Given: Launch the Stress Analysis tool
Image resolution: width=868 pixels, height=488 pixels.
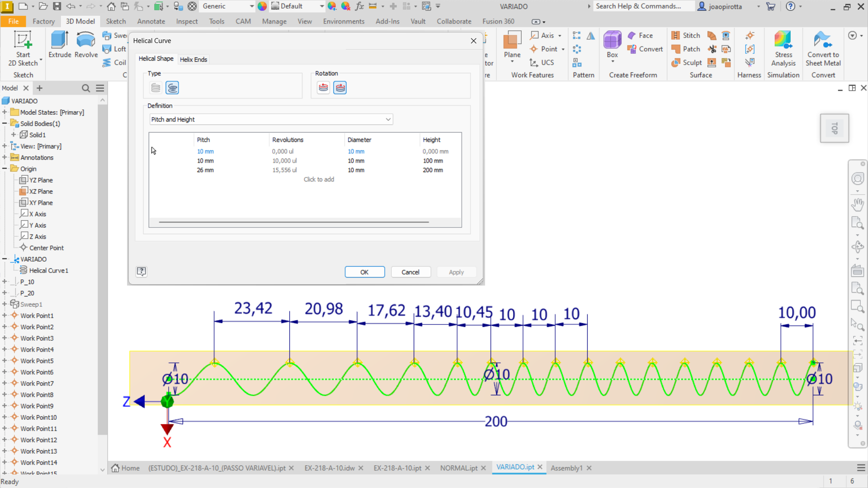Looking at the screenshot, I should click(783, 47).
